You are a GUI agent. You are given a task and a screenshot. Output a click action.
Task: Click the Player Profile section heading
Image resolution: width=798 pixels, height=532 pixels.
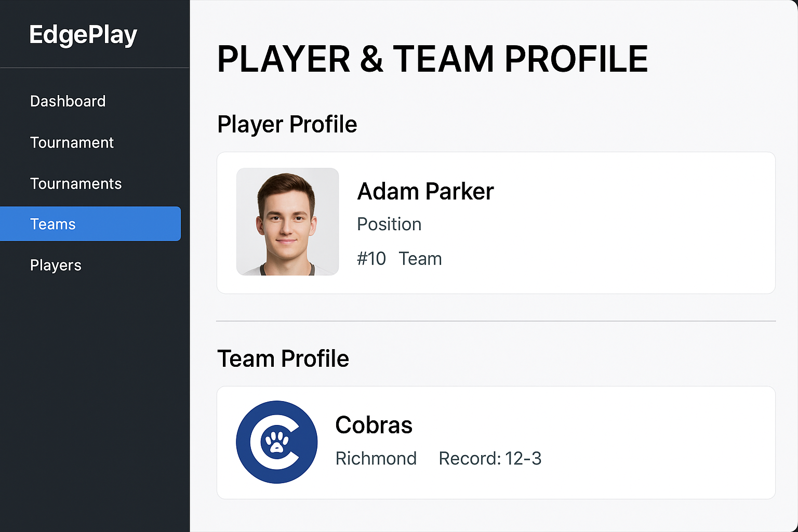[x=287, y=124]
